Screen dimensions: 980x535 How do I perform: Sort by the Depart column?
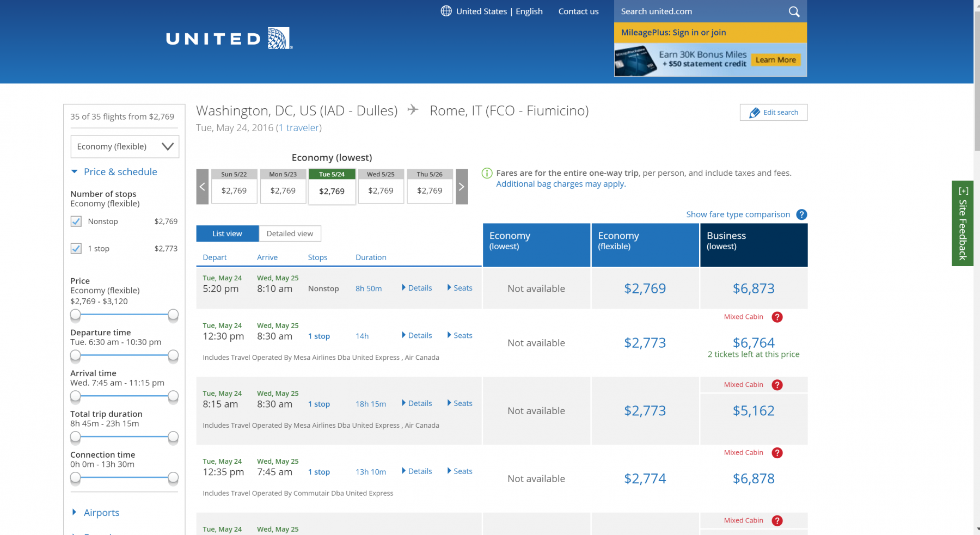point(215,257)
